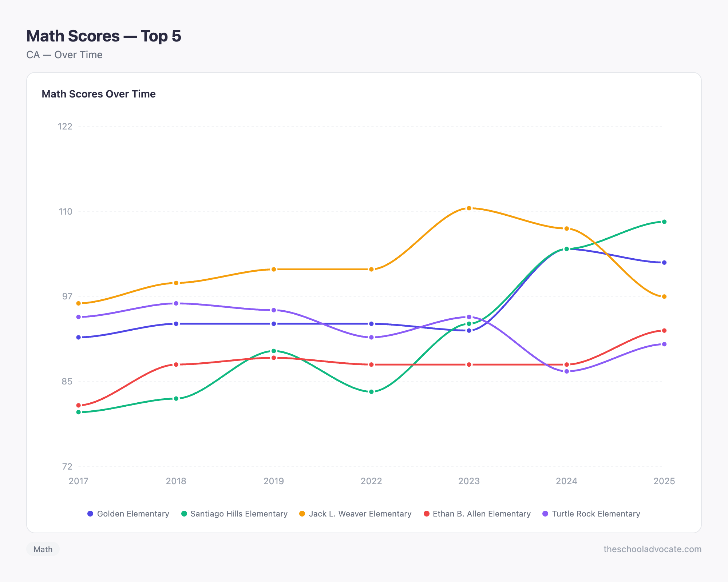Select Jack L. Weaver 2019 data point
Screen dimensions: 728x582
pyautogui.click(x=274, y=270)
